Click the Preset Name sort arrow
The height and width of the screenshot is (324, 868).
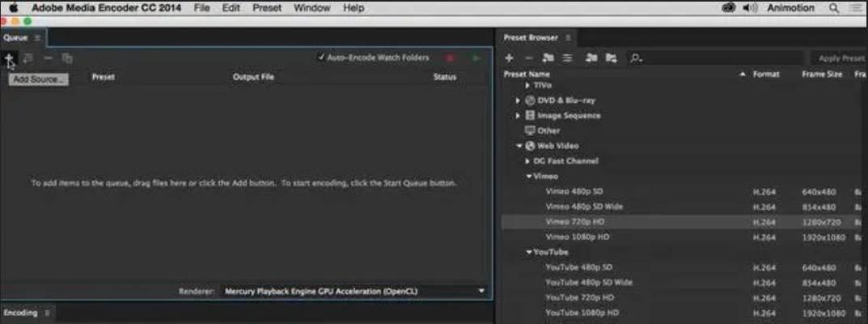coord(743,75)
